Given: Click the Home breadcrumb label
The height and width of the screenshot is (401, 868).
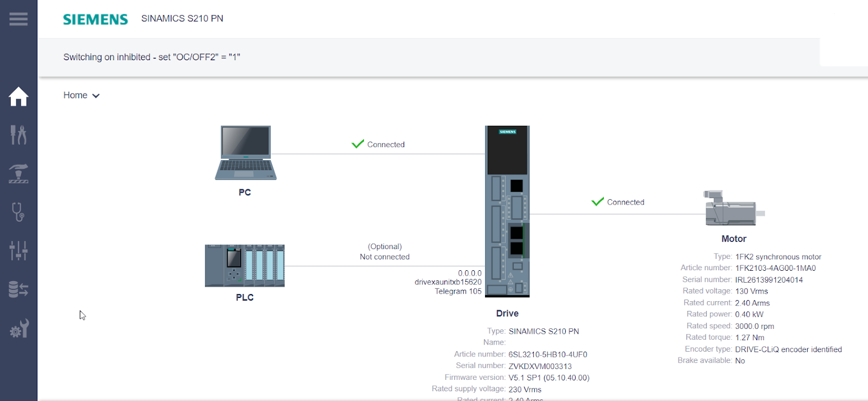Looking at the screenshot, I should coord(75,95).
